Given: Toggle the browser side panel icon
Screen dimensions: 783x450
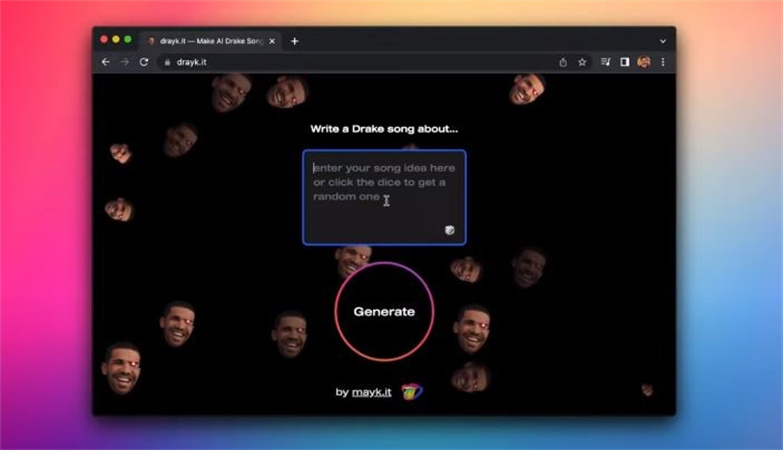Looking at the screenshot, I should 625,62.
